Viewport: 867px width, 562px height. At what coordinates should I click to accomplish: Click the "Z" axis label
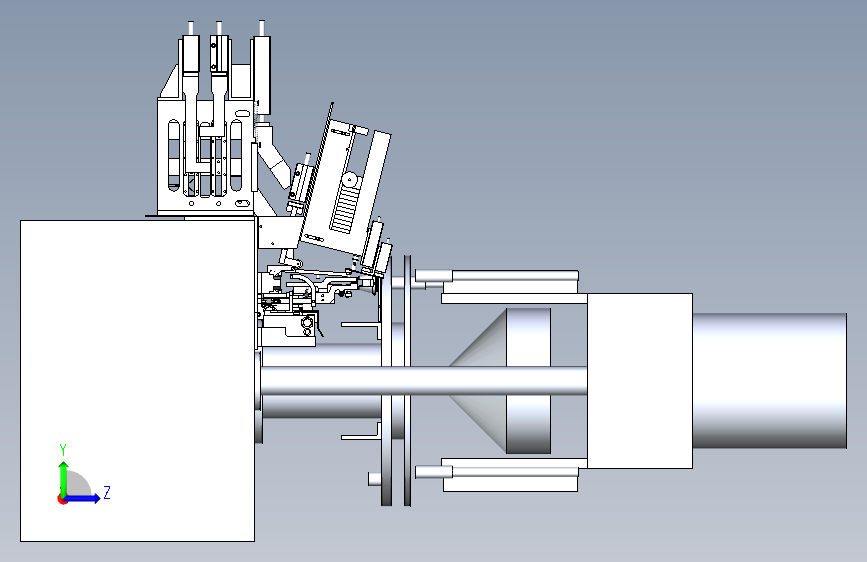coord(107,492)
